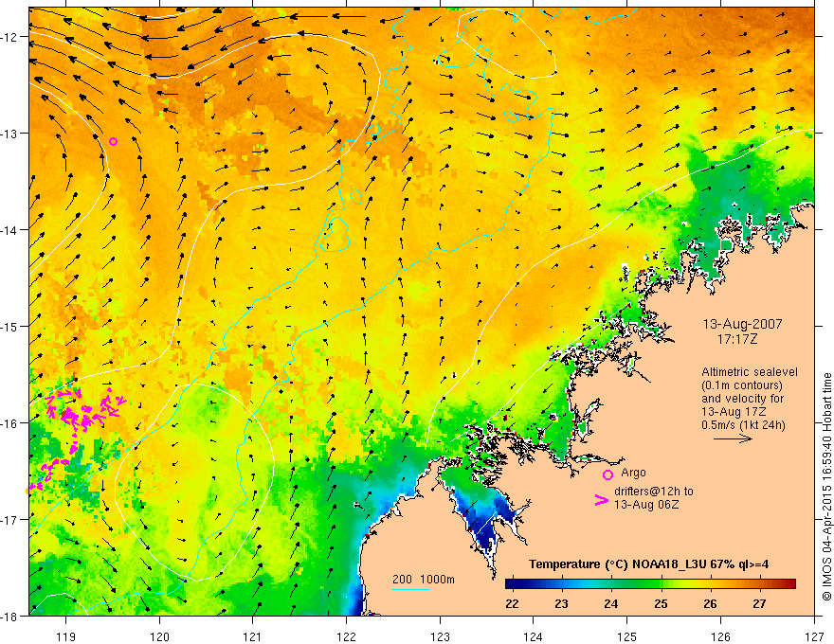Click the cluster of magenta drifter tracks
This screenshot has width=834, height=644.
[85, 408]
